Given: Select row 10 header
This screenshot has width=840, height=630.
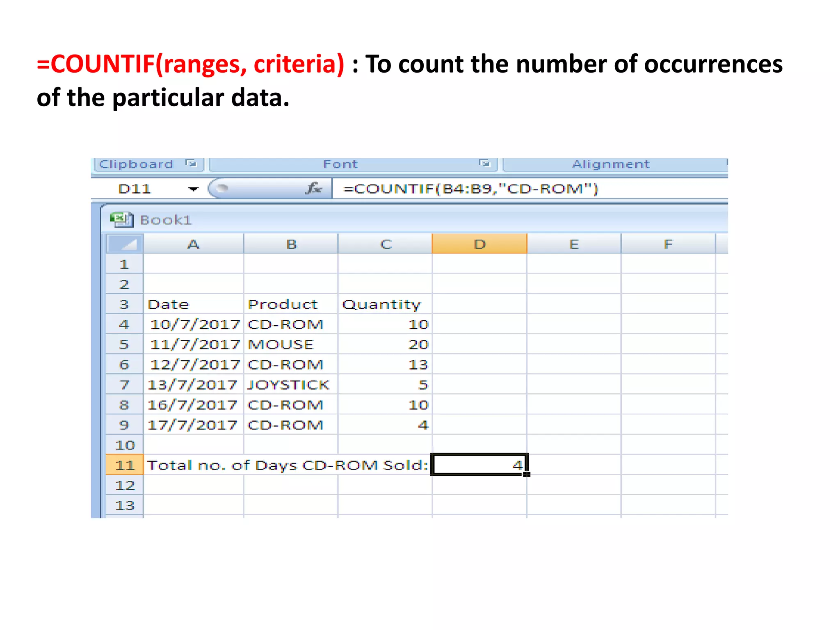Looking at the screenshot, I should [125, 445].
